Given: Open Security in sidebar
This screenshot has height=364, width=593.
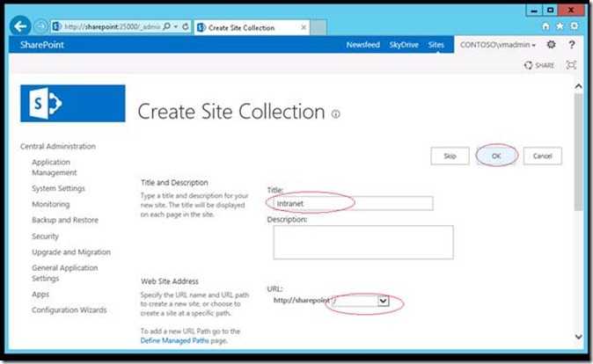Looking at the screenshot, I should (46, 237).
